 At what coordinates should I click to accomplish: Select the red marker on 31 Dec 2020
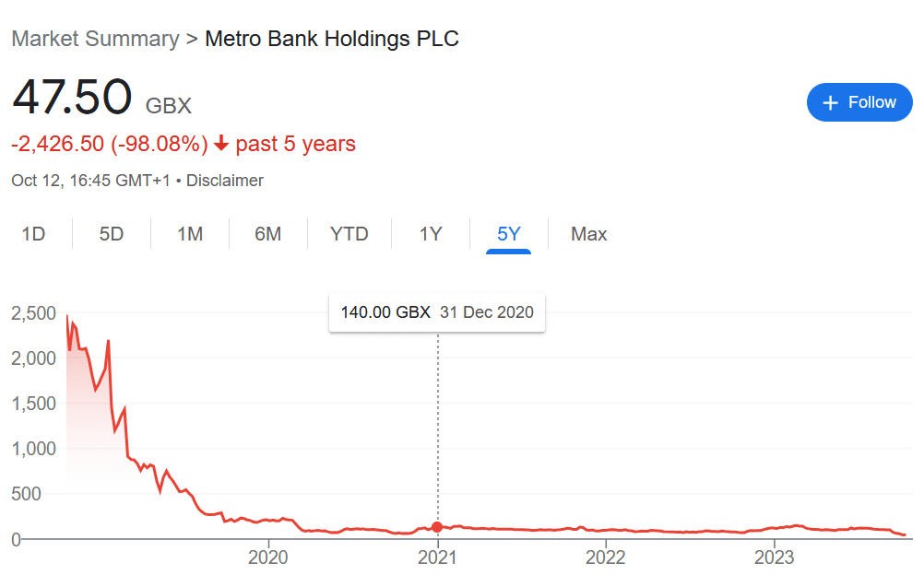click(x=436, y=528)
